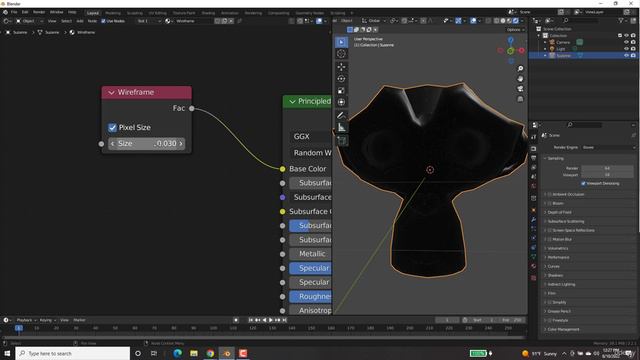
Task: Click the Size value field on Wireframe node
Action: pos(147,144)
